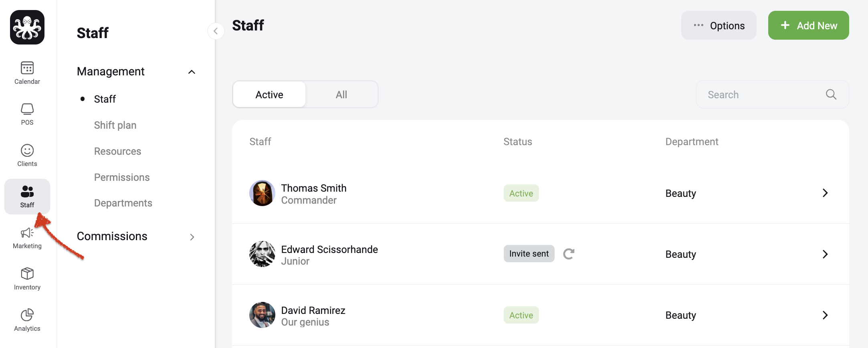Image resolution: width=868 pixels, height=348 pixels.
Task: Resend invite for Edward Scissorhande
Action: [569, 254]
